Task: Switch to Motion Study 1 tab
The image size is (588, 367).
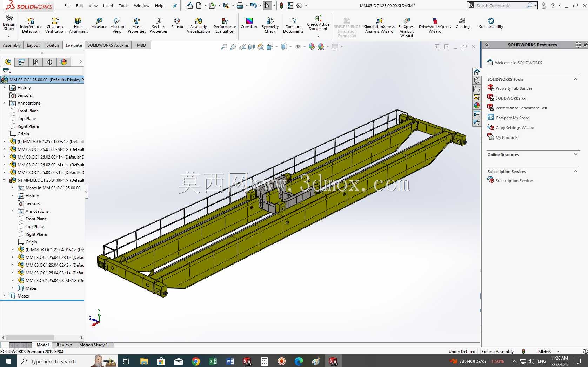Action: click(x=93, y=345)
